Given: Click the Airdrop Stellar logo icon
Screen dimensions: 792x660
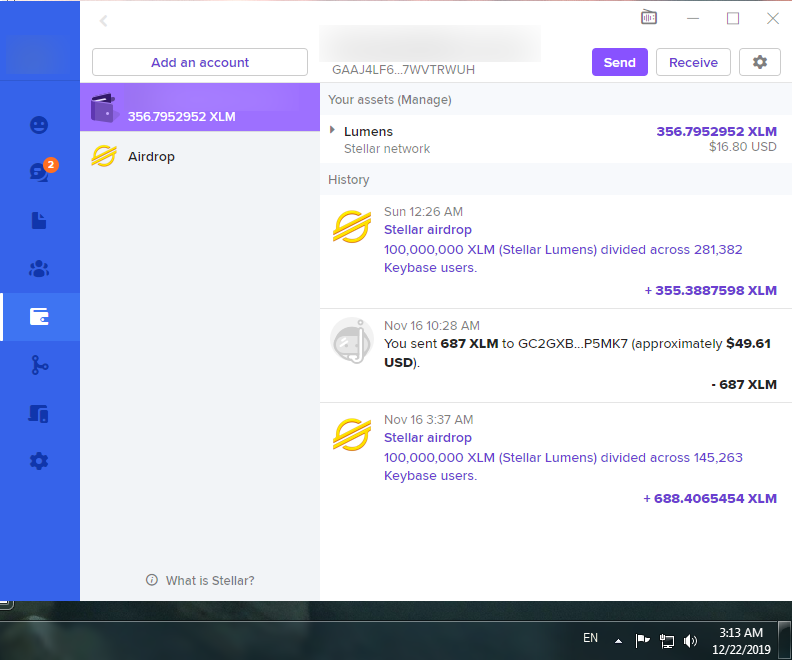Looking at the screenshot, I should coord(104,156).
